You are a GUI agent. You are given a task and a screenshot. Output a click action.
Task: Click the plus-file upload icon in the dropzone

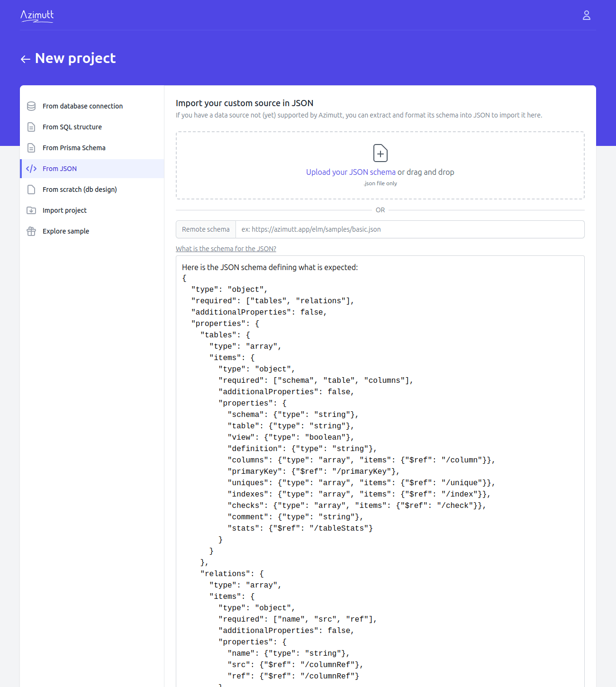point(380,153)
